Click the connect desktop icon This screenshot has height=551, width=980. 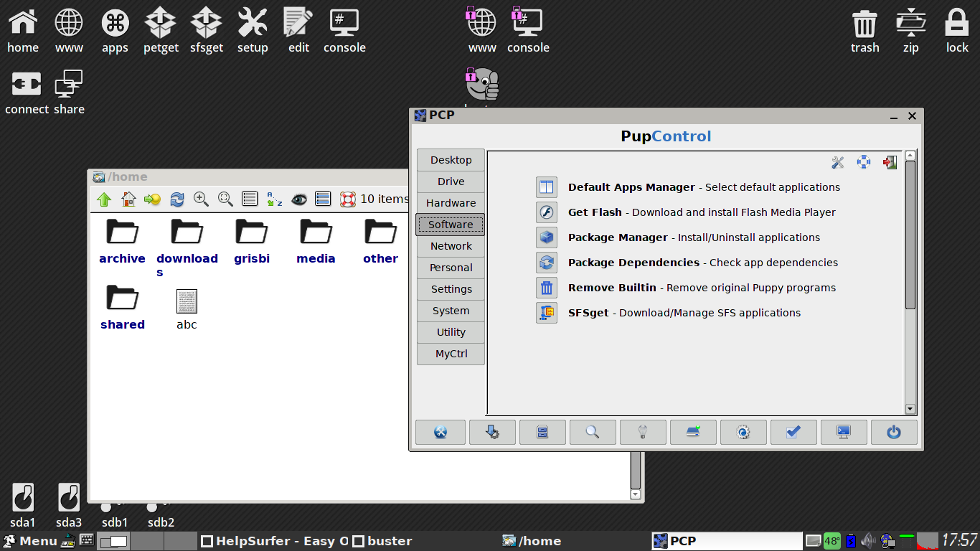click(x=27, y=93)
